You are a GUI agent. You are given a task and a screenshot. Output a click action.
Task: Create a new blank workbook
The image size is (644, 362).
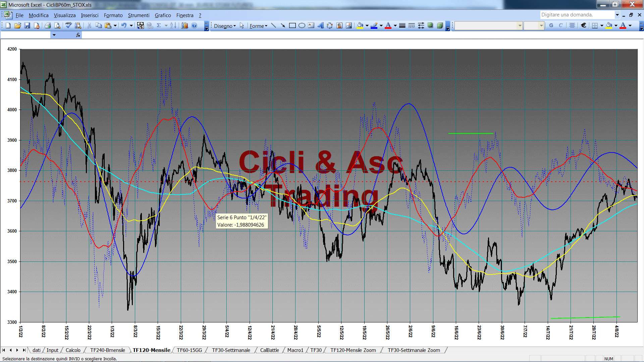point(8,25)
